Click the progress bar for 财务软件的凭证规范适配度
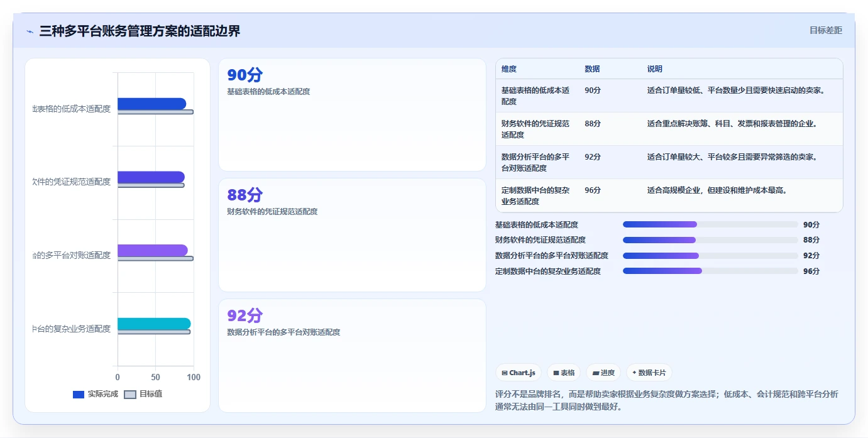 [710, 240]
